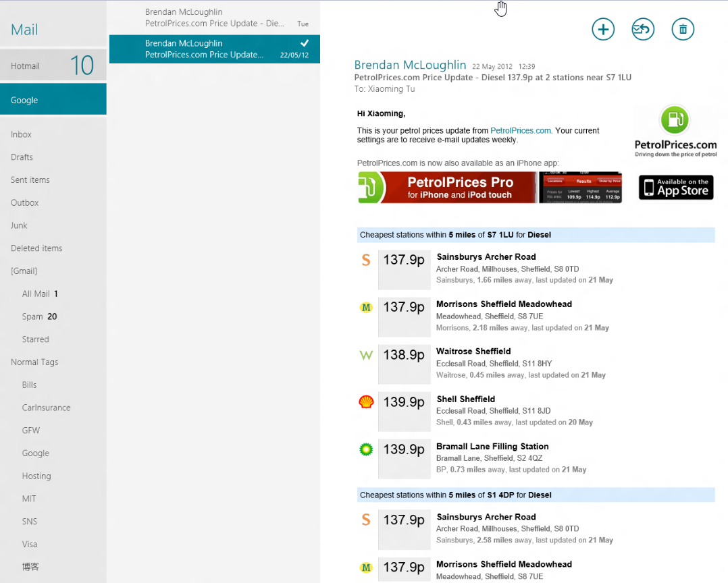
Task: Click the S1 4DP cheapest stations heading
Action: coord(536,495)
